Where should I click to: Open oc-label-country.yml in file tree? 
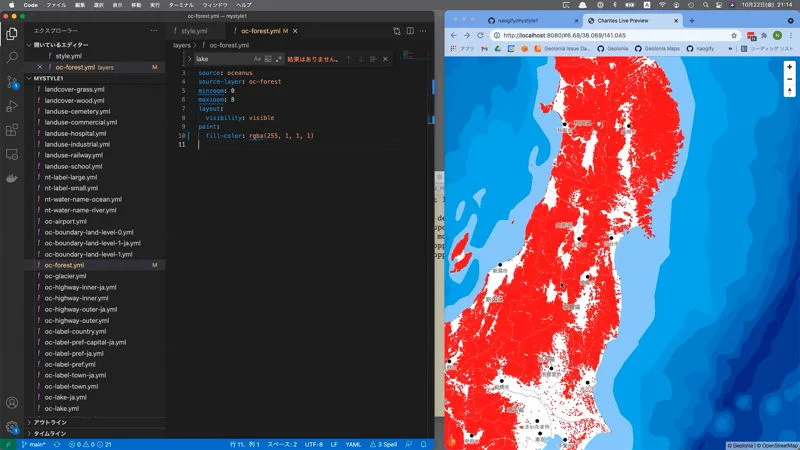click(x=76, y=332)
